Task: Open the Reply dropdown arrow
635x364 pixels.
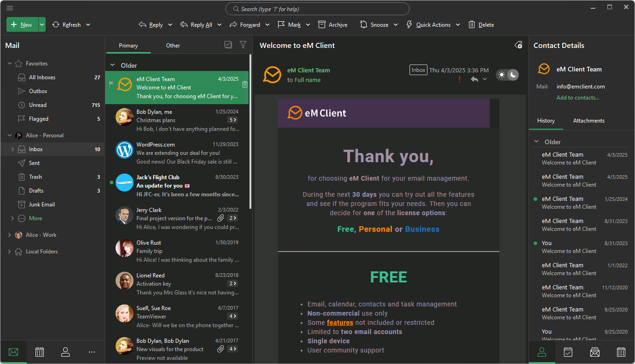Action: [x=170, y=25]
